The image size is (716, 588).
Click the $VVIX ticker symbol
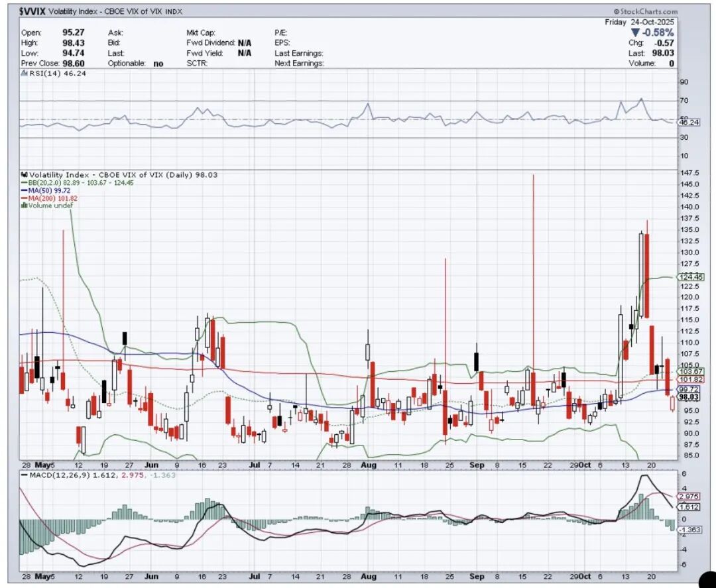click(33, 11)
